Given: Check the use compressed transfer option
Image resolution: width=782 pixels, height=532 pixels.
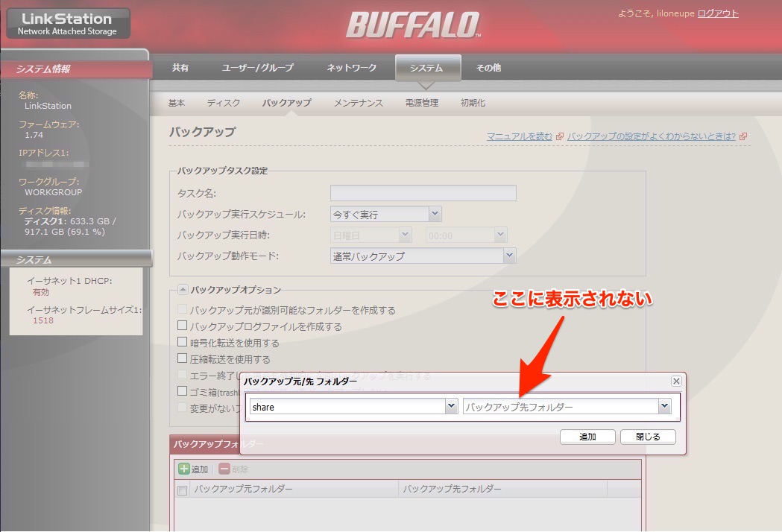Looking at the screenshot, I should point(182,359).
